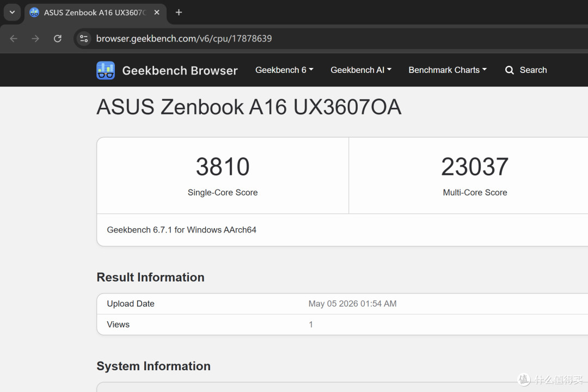The height and width of the screenshot is (392, 588).
Task: Click the Views count value 1
Action: point(311,324)
